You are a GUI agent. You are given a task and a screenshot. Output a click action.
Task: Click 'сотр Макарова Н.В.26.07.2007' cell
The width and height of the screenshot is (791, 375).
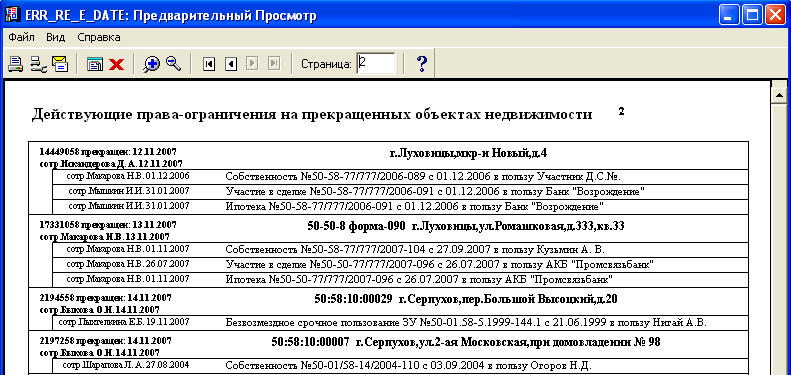(x=128, y=264)
